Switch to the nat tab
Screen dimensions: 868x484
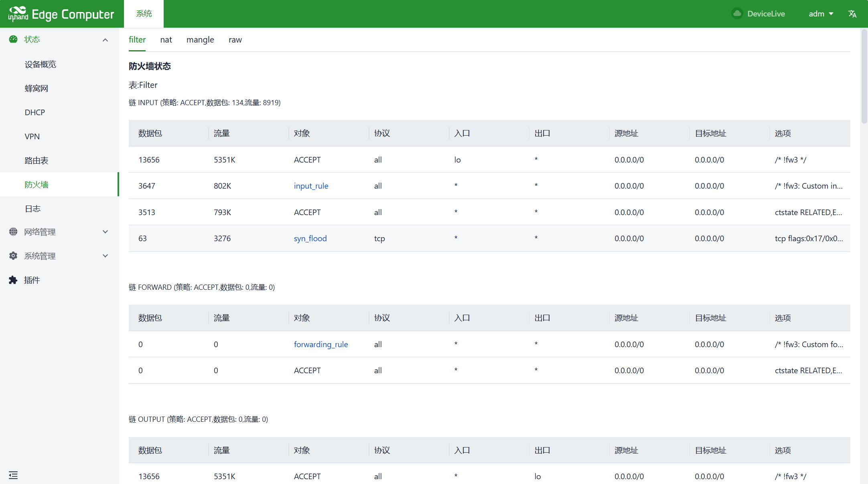click(166, 39)
